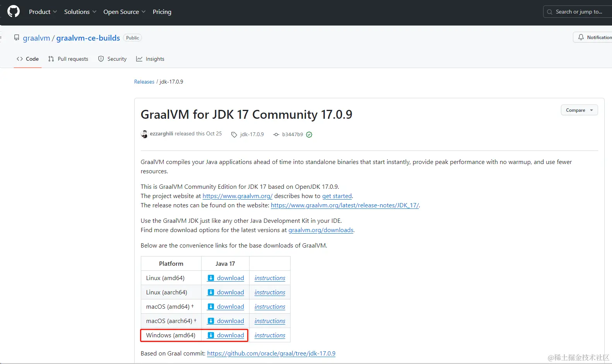Download Windows (amd64) Java 17 build
The width and height of the screenshot is (612, 364).
point(226,335)
